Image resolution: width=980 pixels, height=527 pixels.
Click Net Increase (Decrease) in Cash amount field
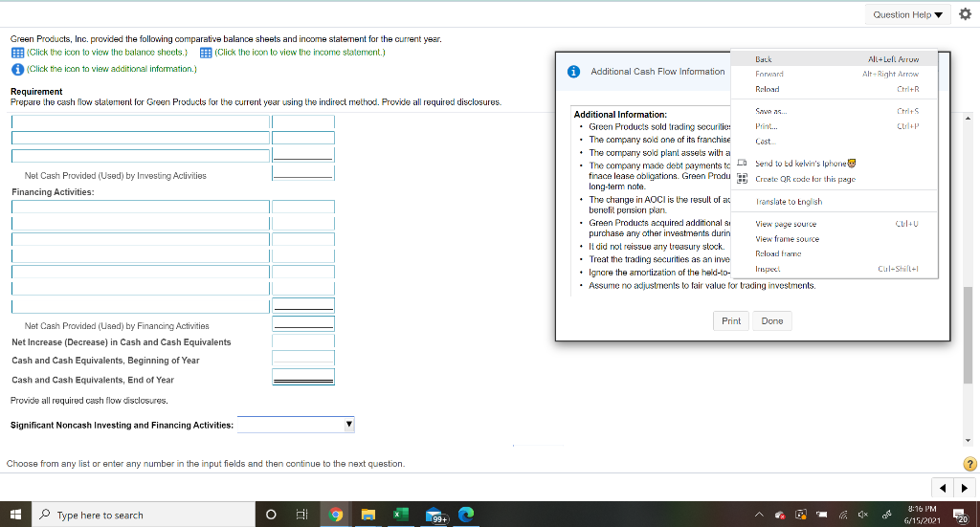(303, 340)
